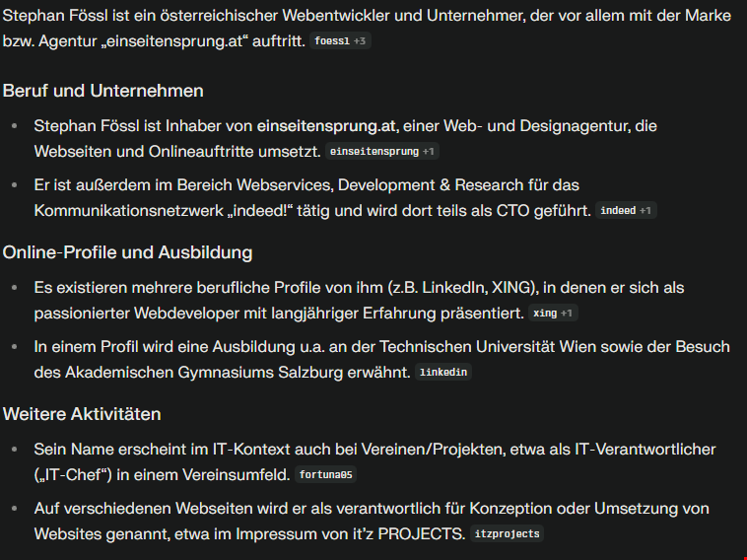Open the itzprojects source chip
The height and width of the screenshot is (560, 747).
point(507,534)
